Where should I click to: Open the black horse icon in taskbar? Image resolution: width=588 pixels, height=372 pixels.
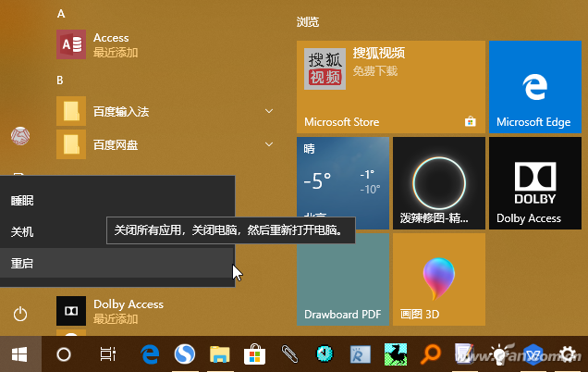click(396, 354)
